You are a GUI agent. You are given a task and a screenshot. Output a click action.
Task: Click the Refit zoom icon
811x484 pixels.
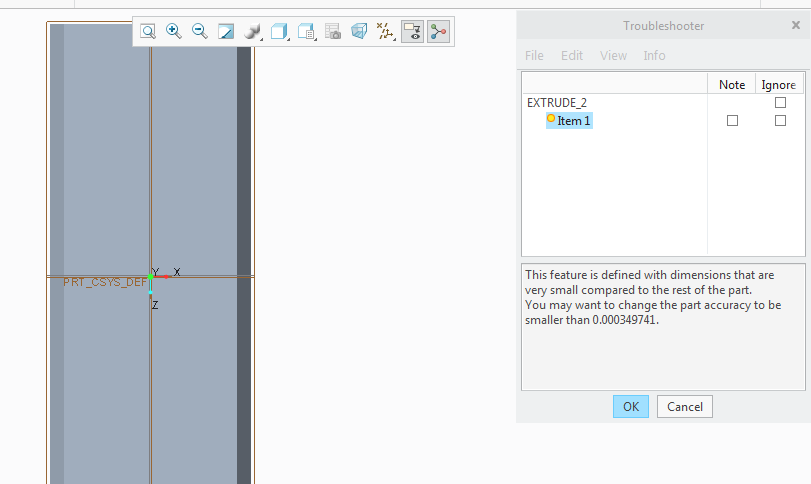point(148,32)
